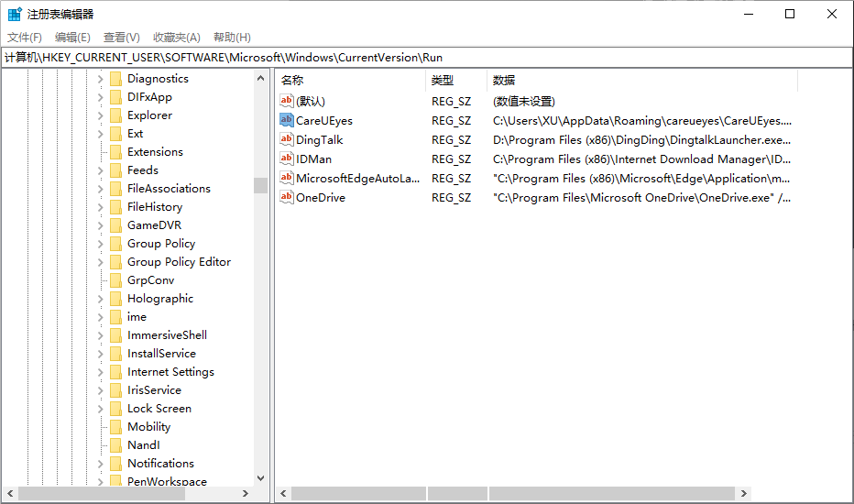The image size is (854, 504).
Task: Select the IDMan string value icon
Action: click(x=287, y=159)
